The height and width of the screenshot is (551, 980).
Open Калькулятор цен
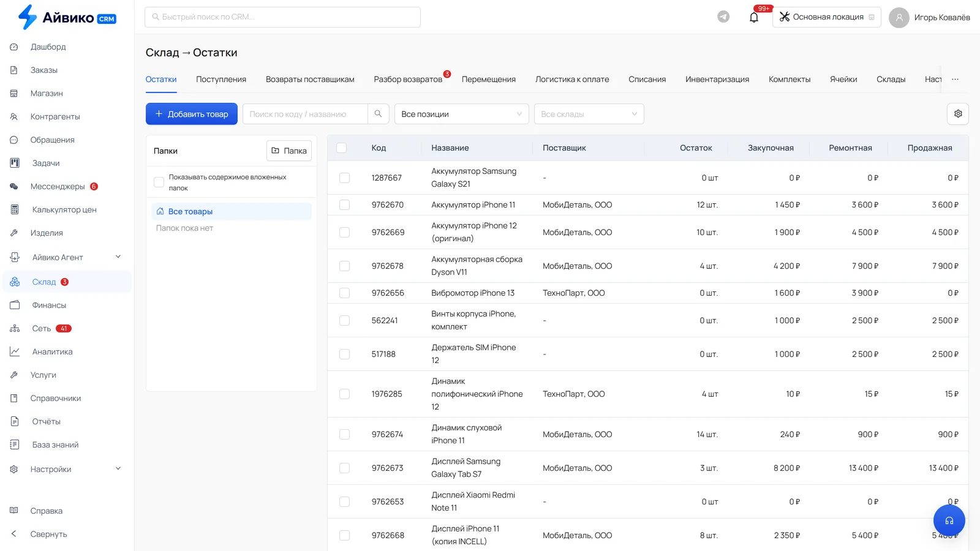tap(64, 209)
